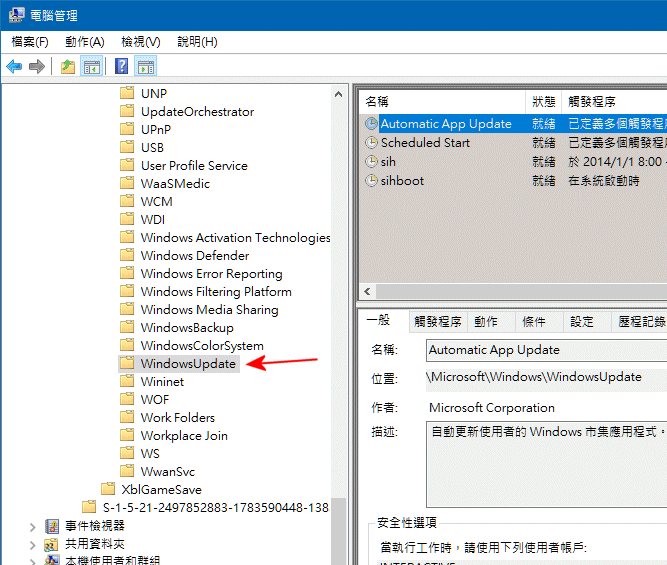667x565 pixels.
Task: Click the Forward arrow toolbar icon
Action: (37, 66)
